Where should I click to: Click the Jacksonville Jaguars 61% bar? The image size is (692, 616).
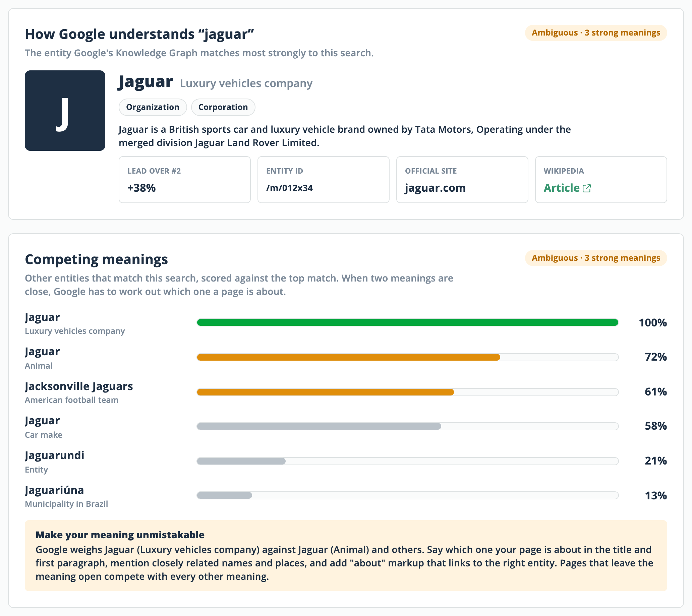[x=325, y=392]
